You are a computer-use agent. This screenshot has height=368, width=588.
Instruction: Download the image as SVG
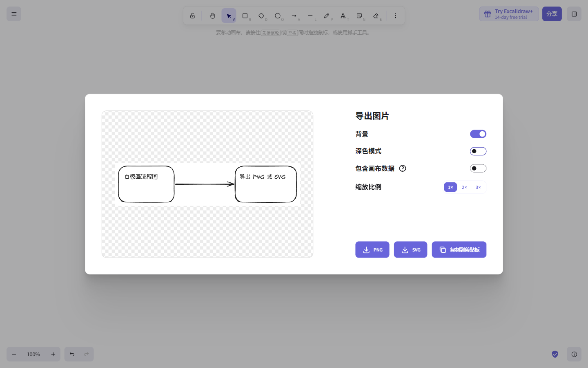coord(410,250)
